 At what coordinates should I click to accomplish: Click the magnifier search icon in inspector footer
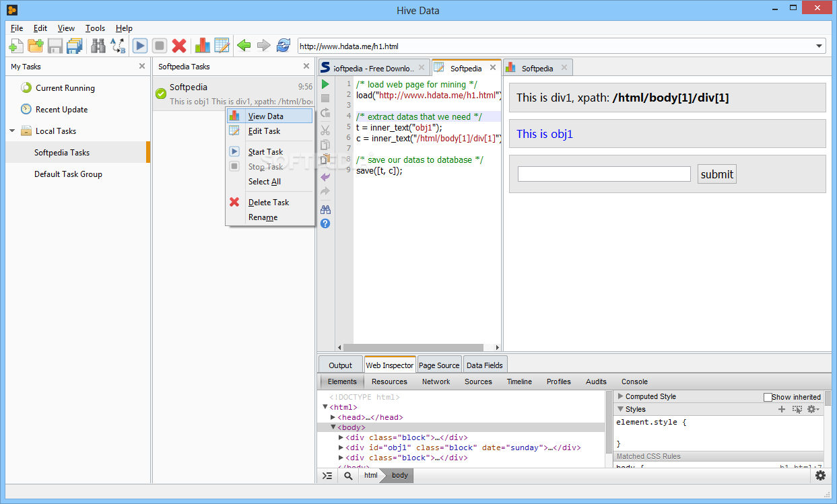tap(348, 475)
